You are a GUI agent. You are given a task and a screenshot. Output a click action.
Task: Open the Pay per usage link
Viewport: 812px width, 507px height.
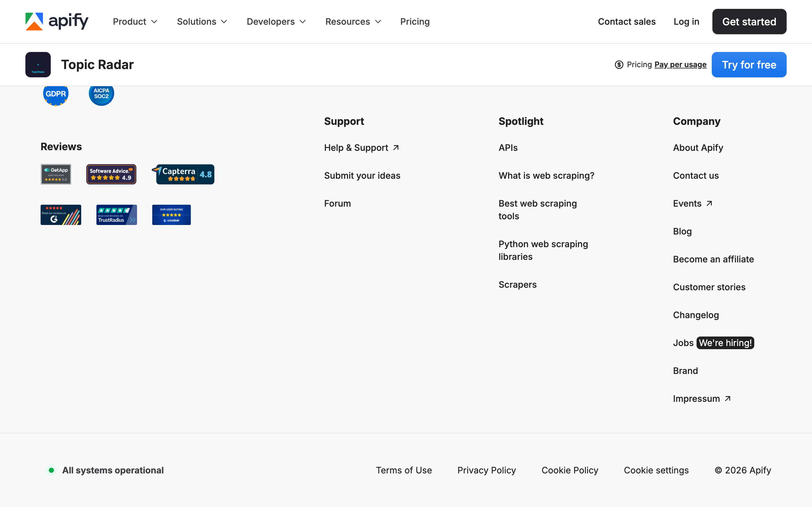pyautogui.click(x=680, y=64)
